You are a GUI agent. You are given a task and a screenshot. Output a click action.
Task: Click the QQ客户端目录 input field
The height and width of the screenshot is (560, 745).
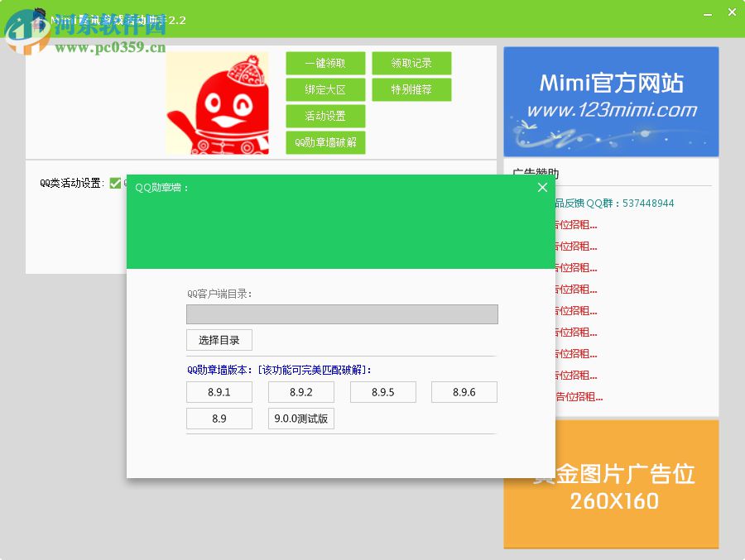[x=342, y=314]
